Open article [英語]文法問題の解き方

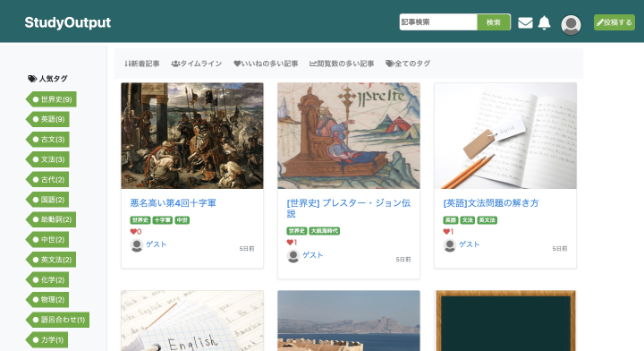pos(491,203)
